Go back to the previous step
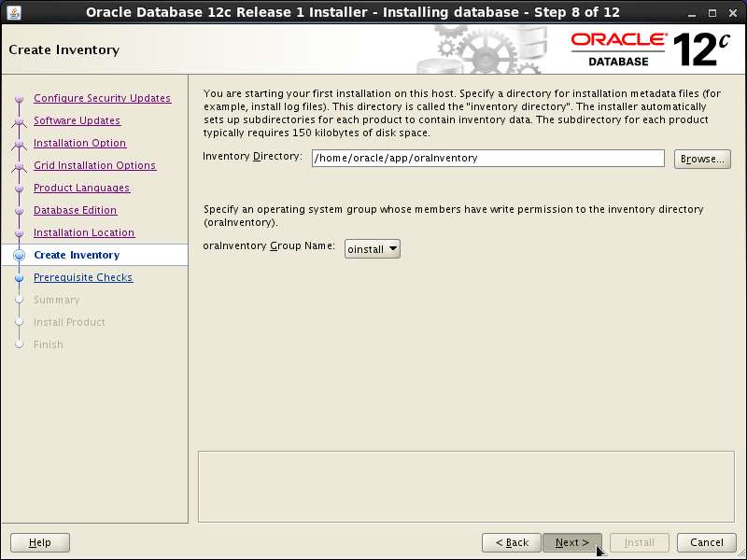Screen dimensions: 747x560 click(512, 542)
